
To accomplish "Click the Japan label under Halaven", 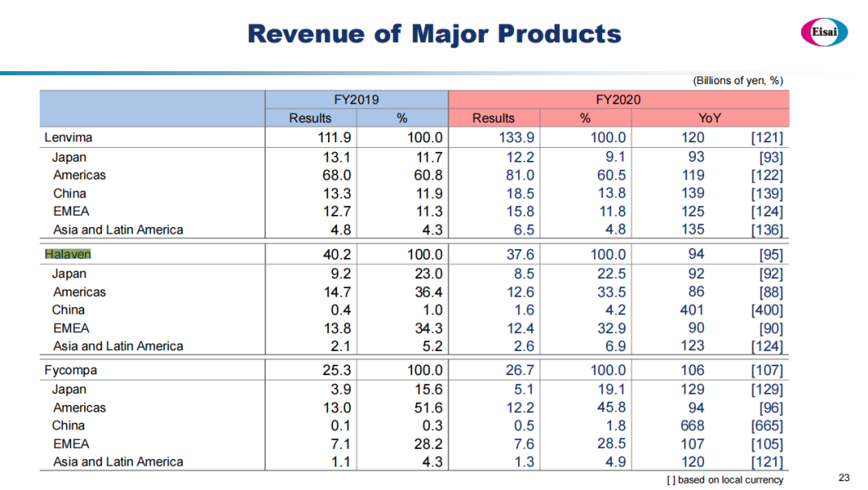I will point(70,273).
